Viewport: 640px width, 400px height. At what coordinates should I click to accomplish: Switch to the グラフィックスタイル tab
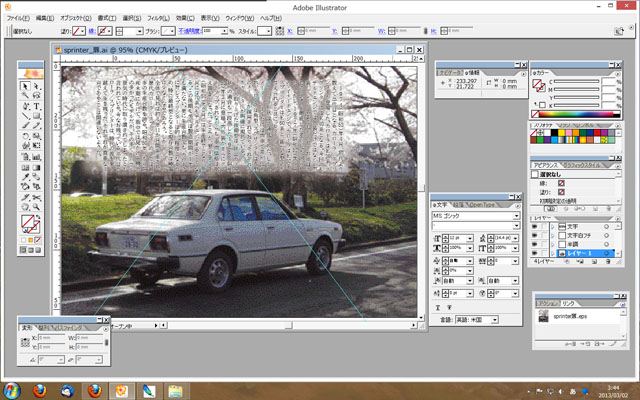[582, 165]
